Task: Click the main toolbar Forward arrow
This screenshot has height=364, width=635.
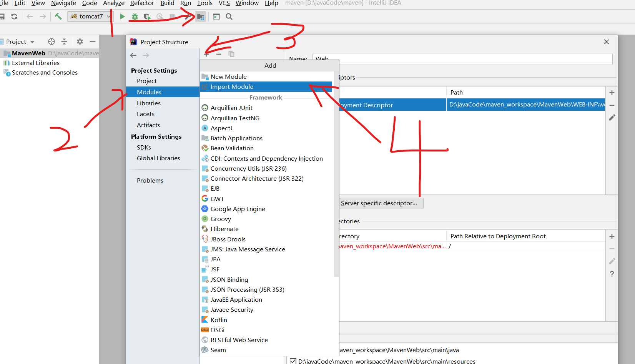Action: pyautogui.click(x=43, y=17)
